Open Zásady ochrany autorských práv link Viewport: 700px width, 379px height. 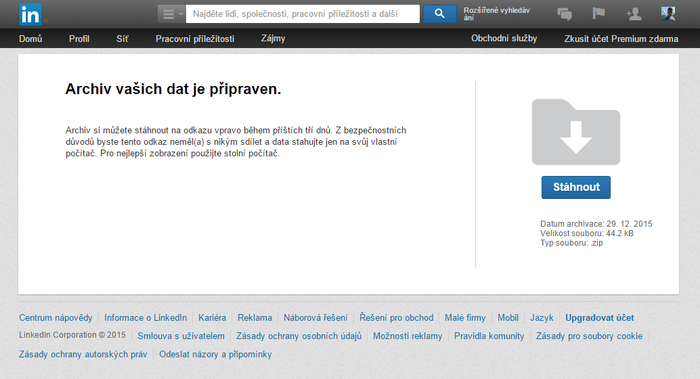83,354
